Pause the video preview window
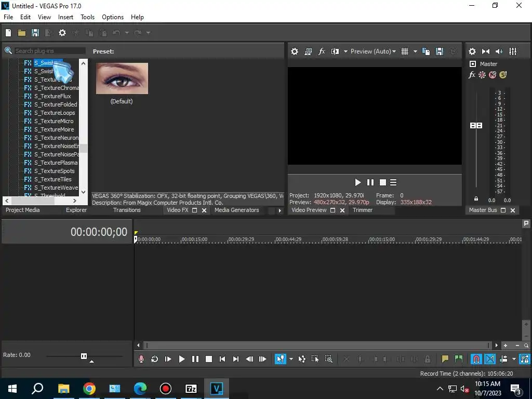532x399 pixels. point(370,182)
